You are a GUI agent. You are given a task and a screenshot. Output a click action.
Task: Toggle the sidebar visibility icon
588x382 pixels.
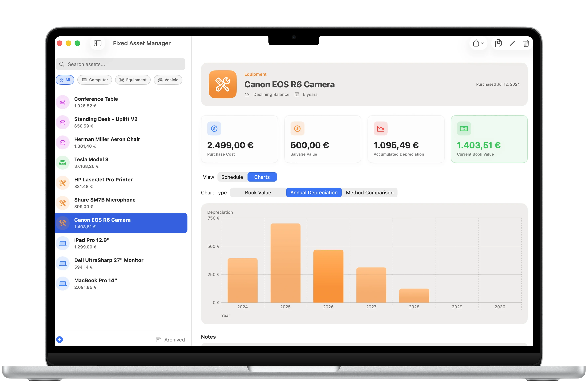[97, 44]
